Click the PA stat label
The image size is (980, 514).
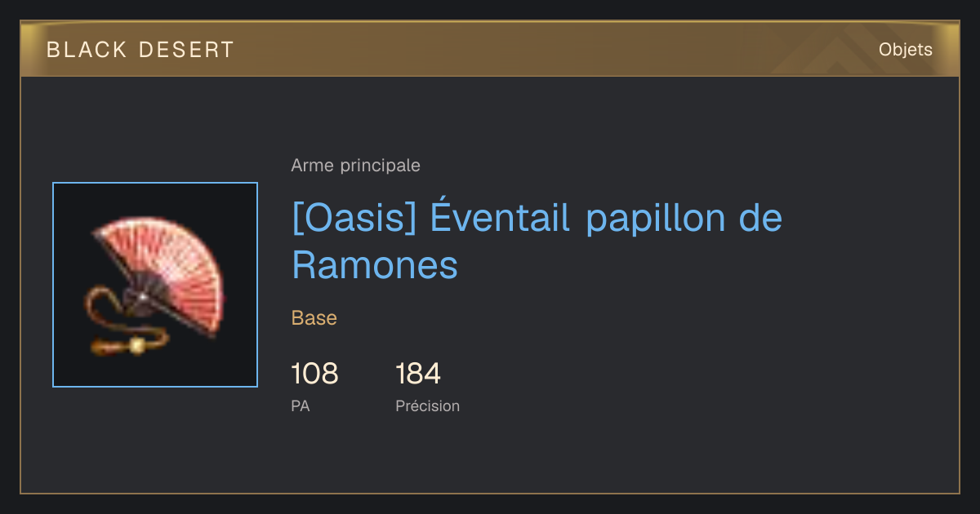coord(301,405)
